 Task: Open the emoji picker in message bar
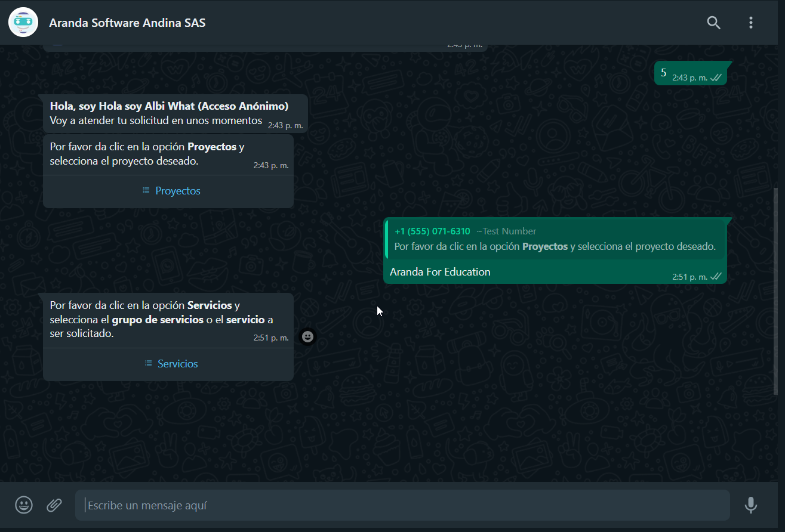coord(24,505)
